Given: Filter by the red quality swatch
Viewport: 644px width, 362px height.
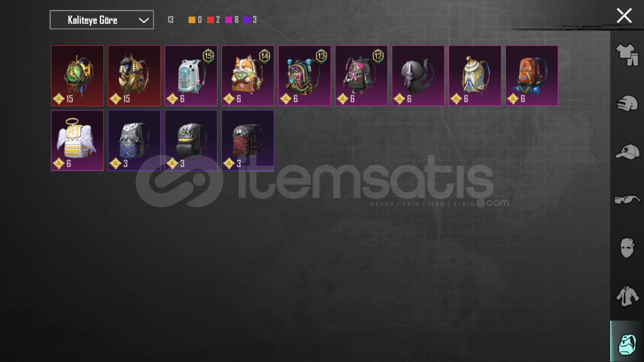Looking at the screenshot, I should pyautogui.click(x=210, y=20).
